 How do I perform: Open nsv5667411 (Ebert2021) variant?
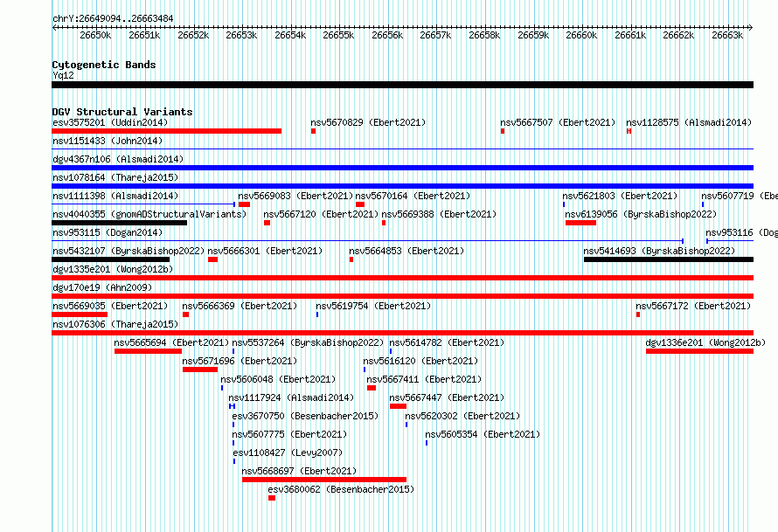[424, 379]
